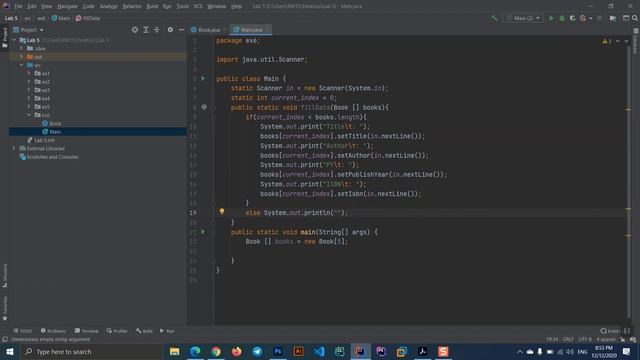Screen dimensions: 640x360
Task: Toggle the Structure side tool window tab
Action: [x=5, y=276]
